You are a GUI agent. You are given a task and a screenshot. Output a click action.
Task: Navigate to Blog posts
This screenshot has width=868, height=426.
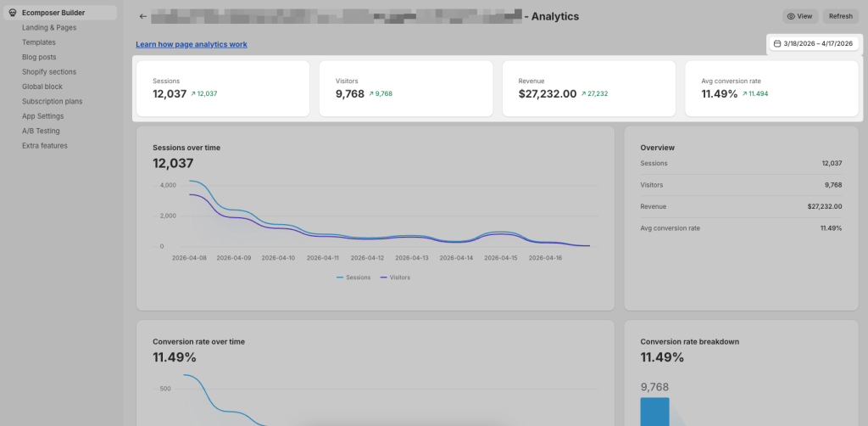pyautogui.click(x=39, y=57)
